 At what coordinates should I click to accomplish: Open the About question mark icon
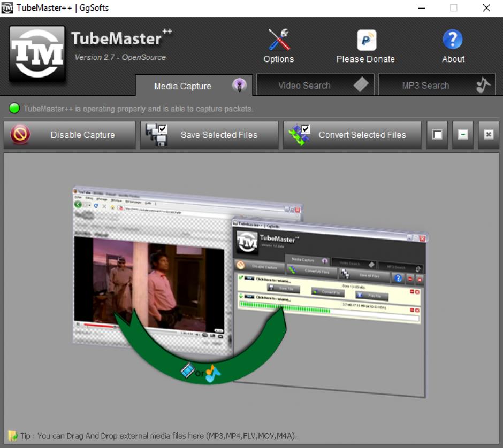click(452, 40)
